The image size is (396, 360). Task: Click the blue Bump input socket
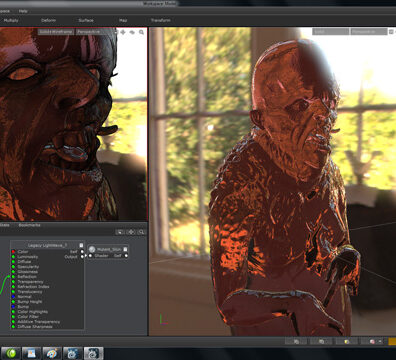pyautogui.click(x=13, y=307)
